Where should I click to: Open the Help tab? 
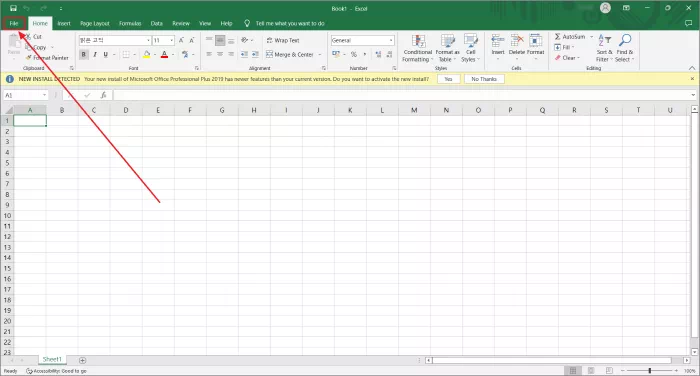tap(226, 23)
